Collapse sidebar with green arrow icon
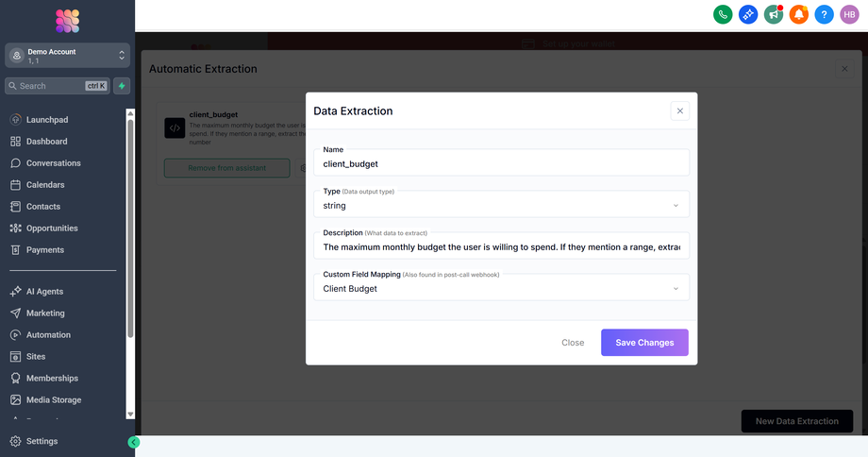This screenshot has width=868, height=457. 134,442
